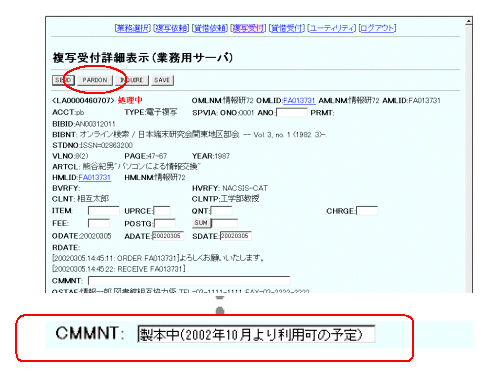Open the 貸借依頼 navigation link
488x377 pixels.
(x=210, y=28)
